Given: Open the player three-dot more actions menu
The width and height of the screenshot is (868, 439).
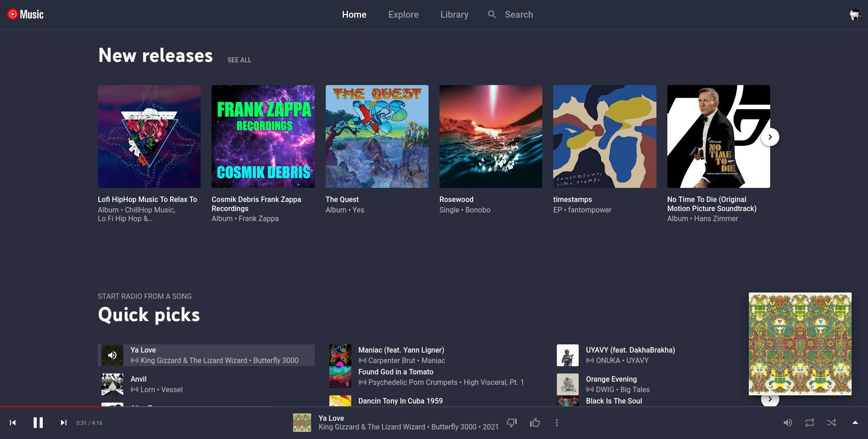Looking at the screenshot, I should 556,423.
